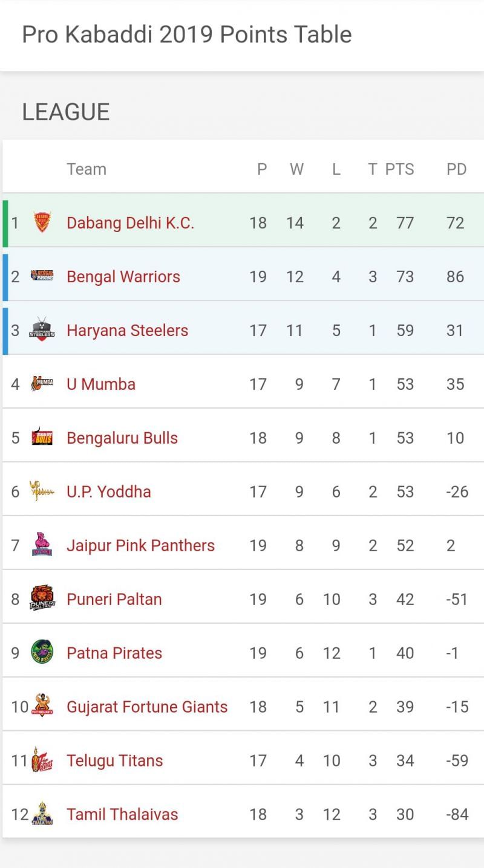The height and width of the screenshot is (868, 484).
Task: Open the U.P. Yoddha team link
Action: (x=109, y=491)
